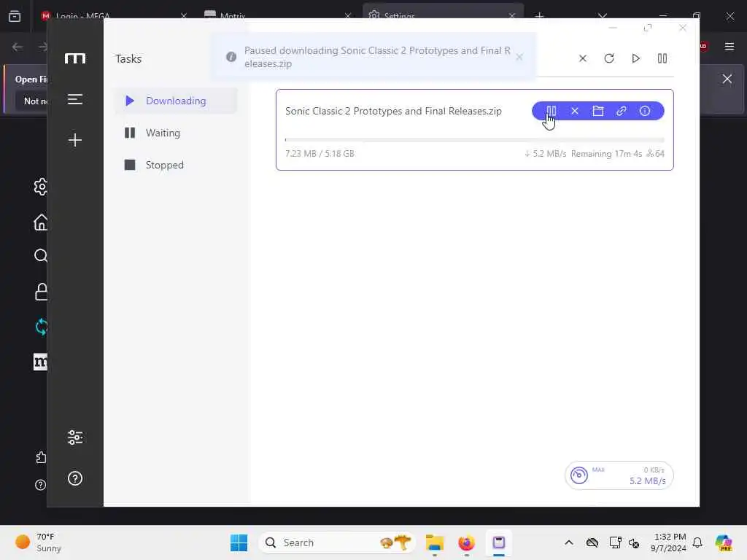Open the Downloading task list
747x560 pixels.
tap(176, 101)
